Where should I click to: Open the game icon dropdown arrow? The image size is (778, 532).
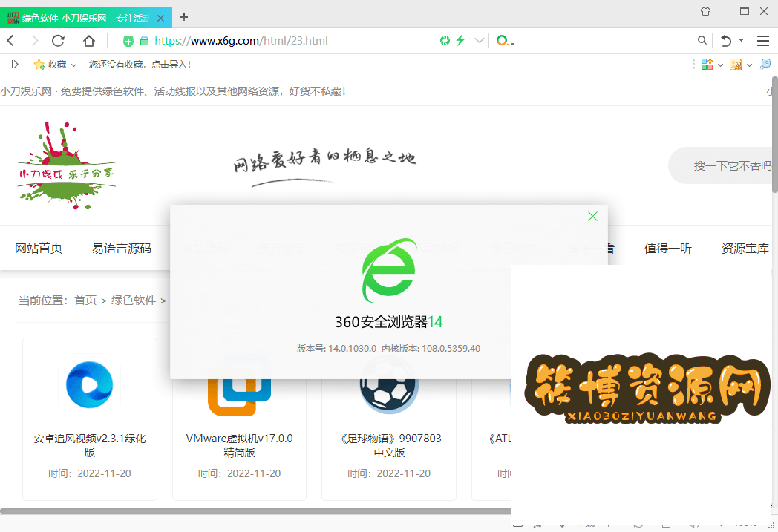pos(749,65)
